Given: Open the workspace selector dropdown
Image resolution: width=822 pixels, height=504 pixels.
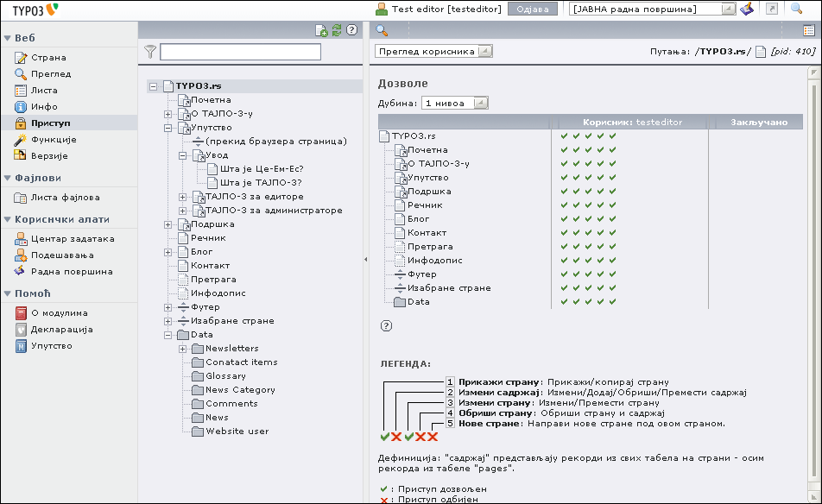Looking at the screenshot, I should (x=653, y=9).
